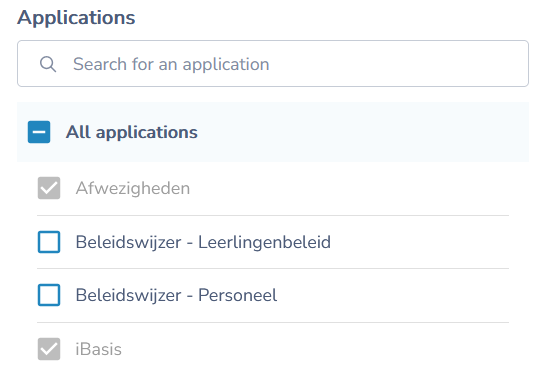The image size is (533, 365).
Task: Toggle the All applications indeterminate checkbox
Action: click(39, 132)
